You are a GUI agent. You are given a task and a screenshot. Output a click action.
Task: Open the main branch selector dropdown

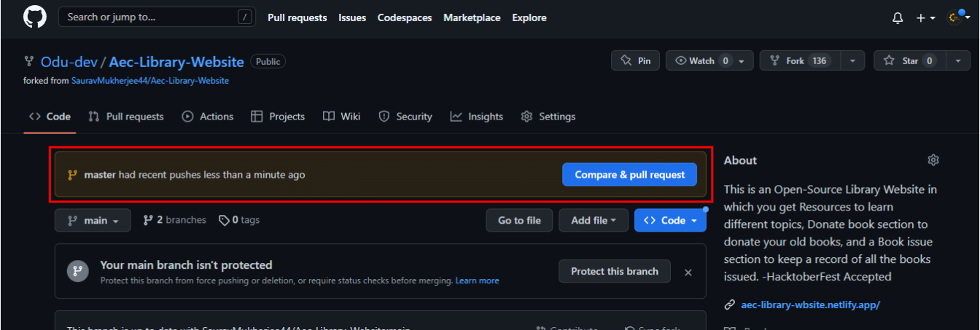pos(93,220)
